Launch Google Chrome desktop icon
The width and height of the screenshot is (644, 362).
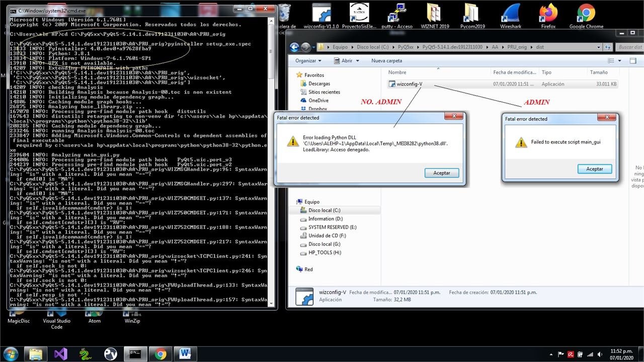pos(587,16)
